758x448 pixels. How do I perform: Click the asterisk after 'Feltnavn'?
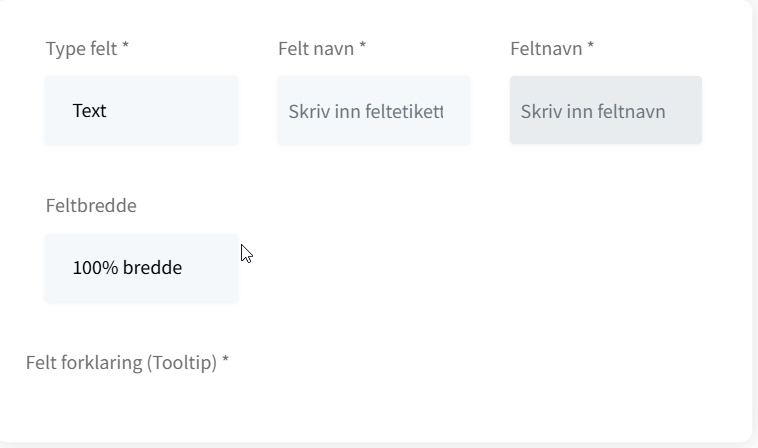click(x=590, y=45)
